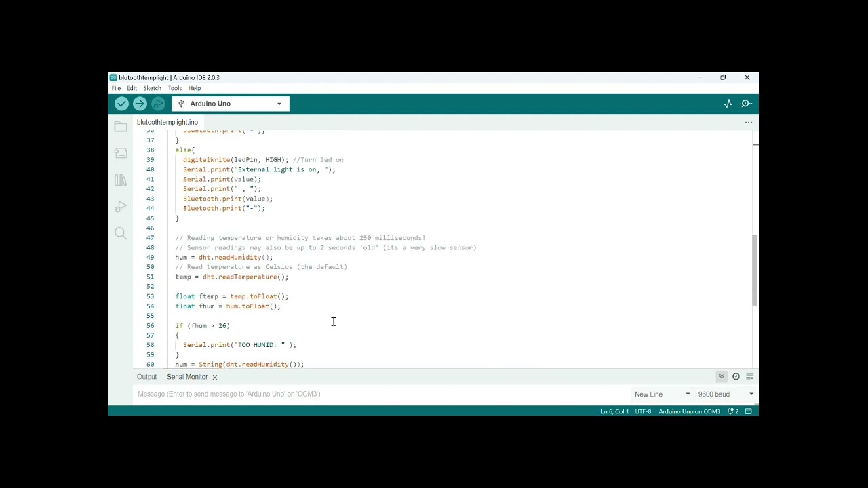This screenshot has height=488, width=868.
Task: Open the Edit menu
Action: 132,88
